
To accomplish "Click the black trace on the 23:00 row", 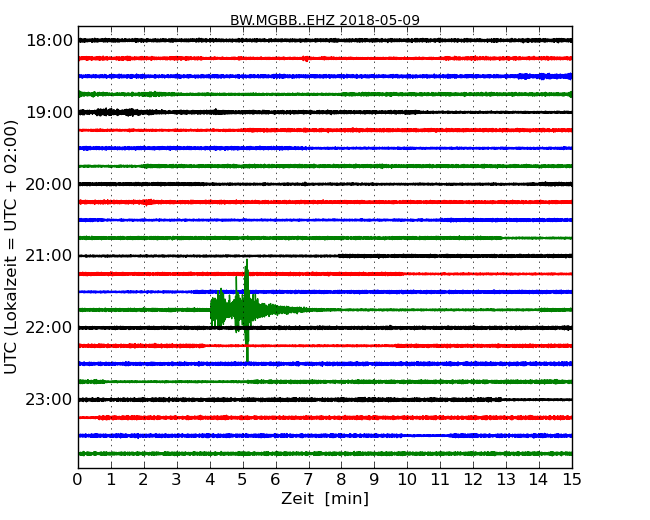I will click(x=325, y=399).
